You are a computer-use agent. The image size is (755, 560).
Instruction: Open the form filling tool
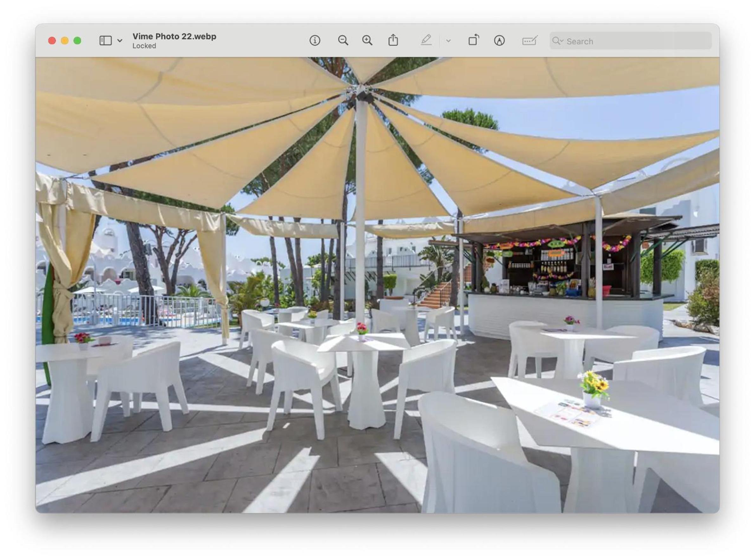530,41
